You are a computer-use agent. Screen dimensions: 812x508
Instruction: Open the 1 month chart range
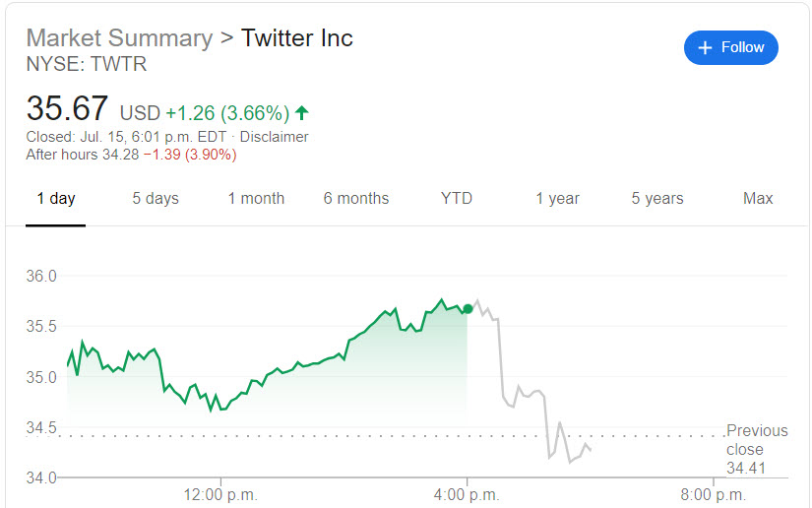pos(256,199)
